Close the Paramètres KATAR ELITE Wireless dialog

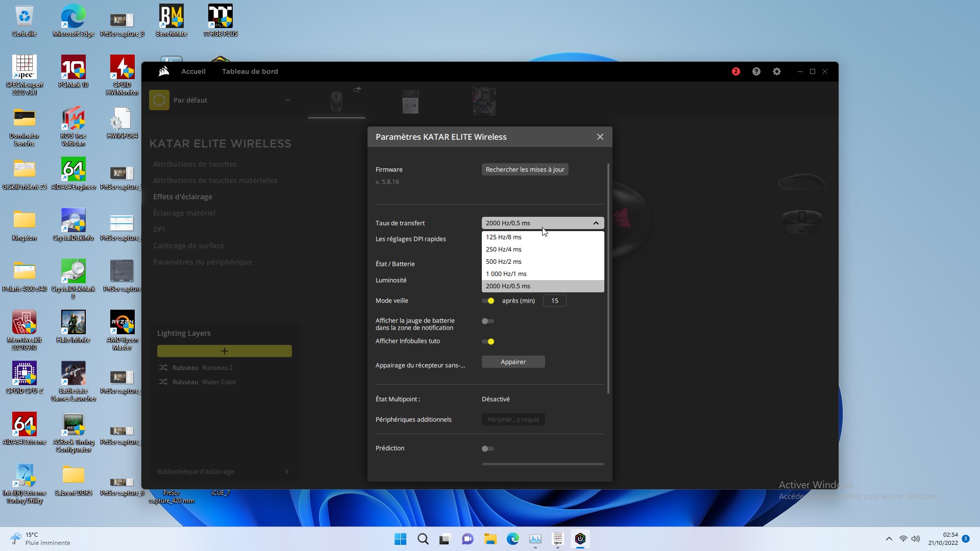pos(600,137)
